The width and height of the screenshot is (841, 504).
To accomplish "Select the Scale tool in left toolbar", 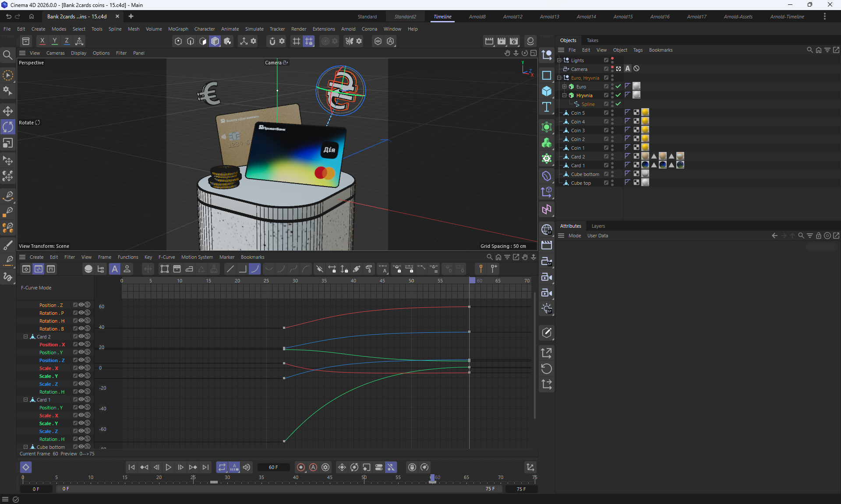I will click(8, 143).
